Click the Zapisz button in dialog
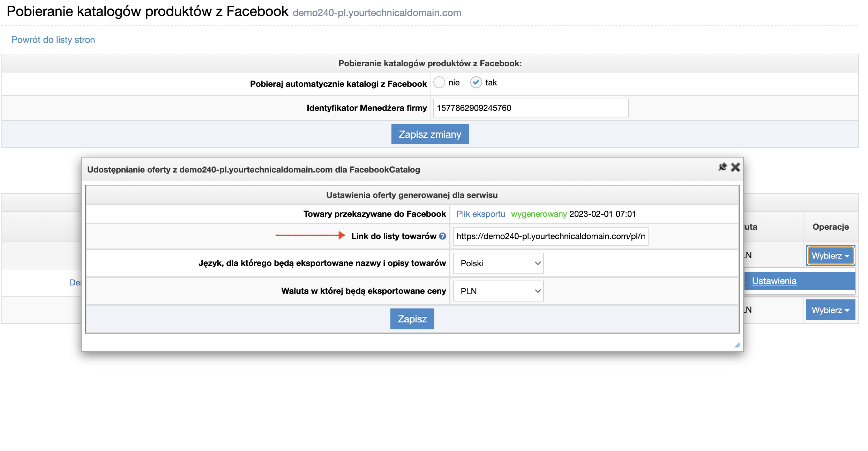This screenshot has width=868, height=451. pyautogui.click(x=412, y=319)
